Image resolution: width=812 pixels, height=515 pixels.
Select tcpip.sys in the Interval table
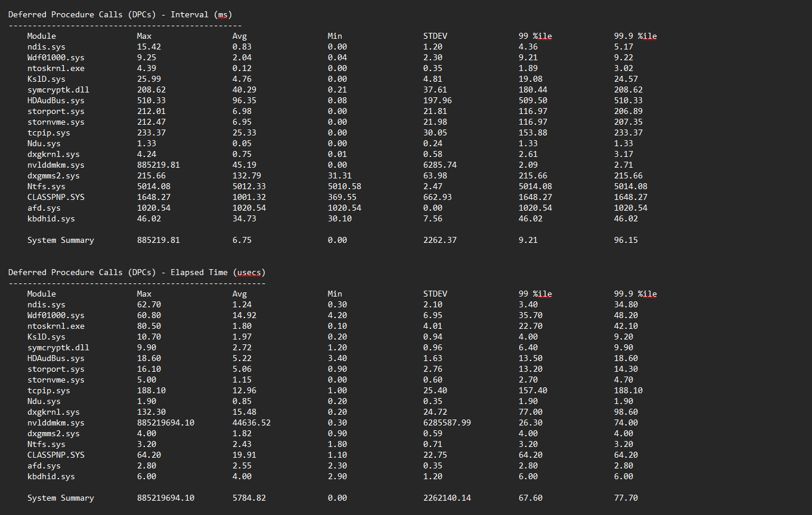[48, 132]
